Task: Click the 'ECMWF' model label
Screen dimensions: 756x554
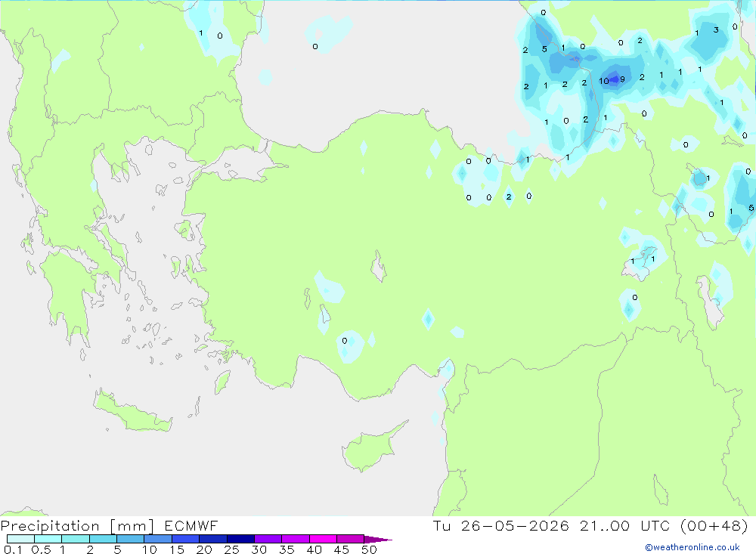Action: coord(191,526)
